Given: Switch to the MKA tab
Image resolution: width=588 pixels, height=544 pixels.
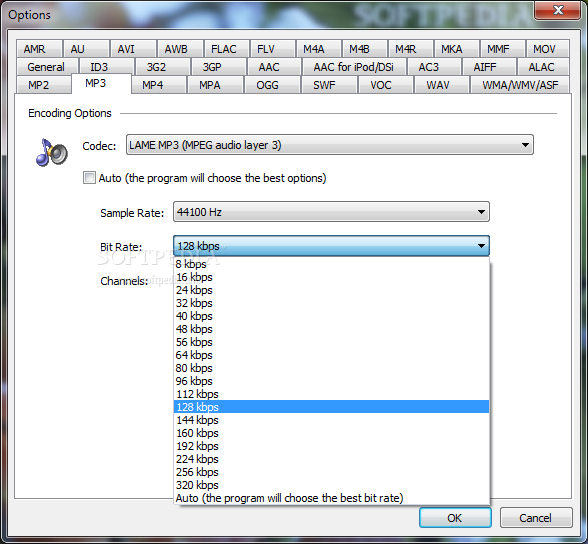Looking at the screenshot, I should (x=457, y=49).
